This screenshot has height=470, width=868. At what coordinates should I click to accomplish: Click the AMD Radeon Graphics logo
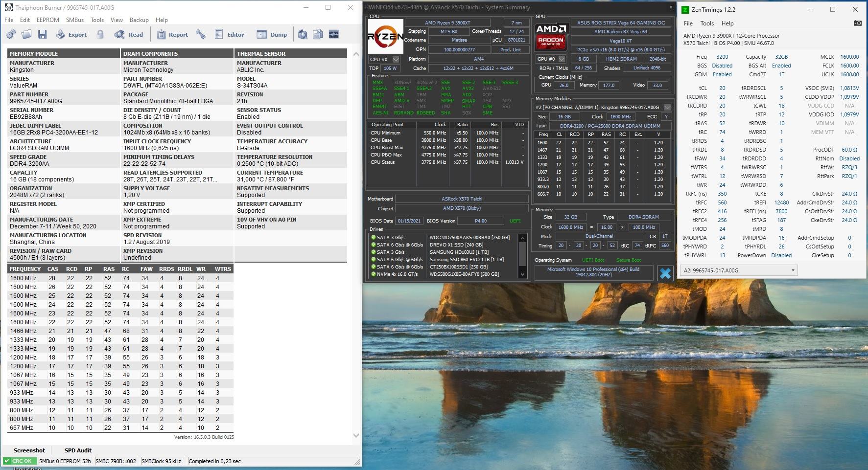point(551,37)
